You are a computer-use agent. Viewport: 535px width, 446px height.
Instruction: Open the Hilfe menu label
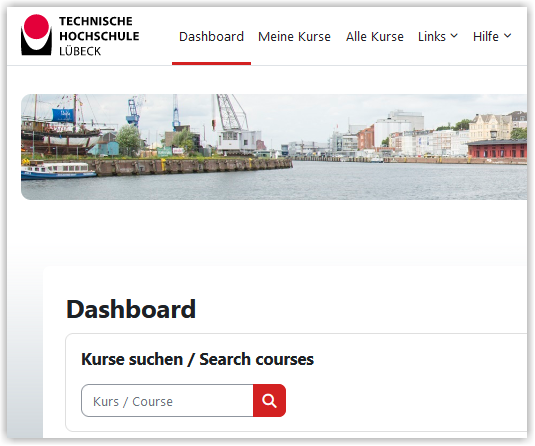[486, 36]
